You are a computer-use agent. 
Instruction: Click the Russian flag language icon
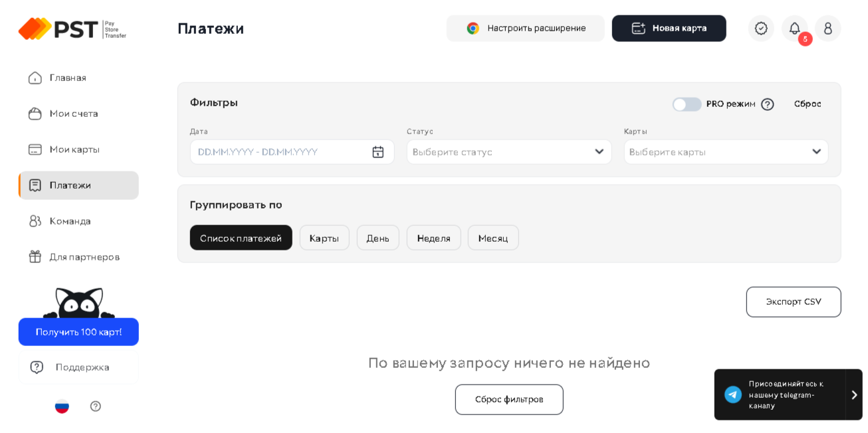(x=62, y=406)
